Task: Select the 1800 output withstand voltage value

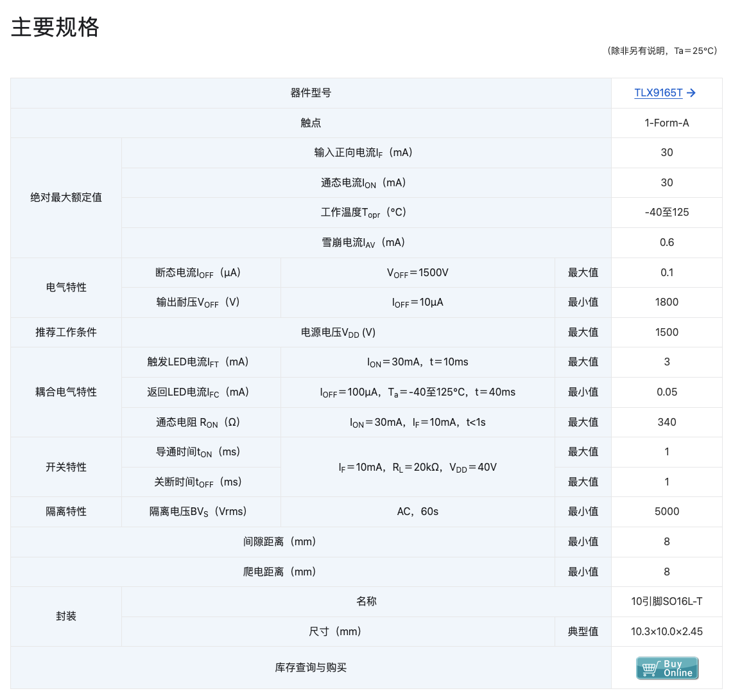Action: [x=666, y=302]
